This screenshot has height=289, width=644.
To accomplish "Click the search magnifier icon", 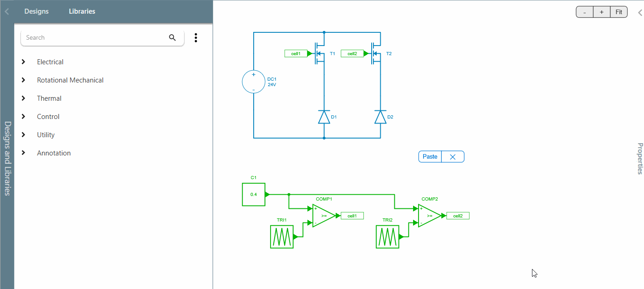I will tap(172, 37).
